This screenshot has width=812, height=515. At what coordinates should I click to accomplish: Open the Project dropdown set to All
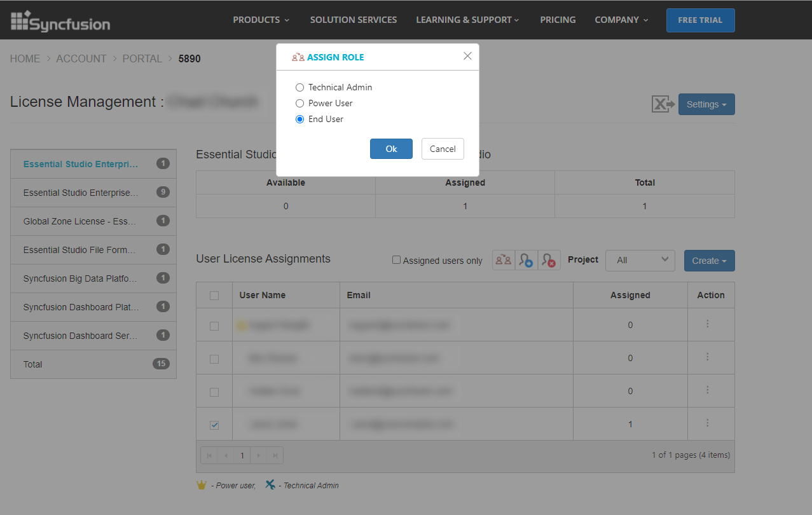pyautogui.click(x=640, y=260)
